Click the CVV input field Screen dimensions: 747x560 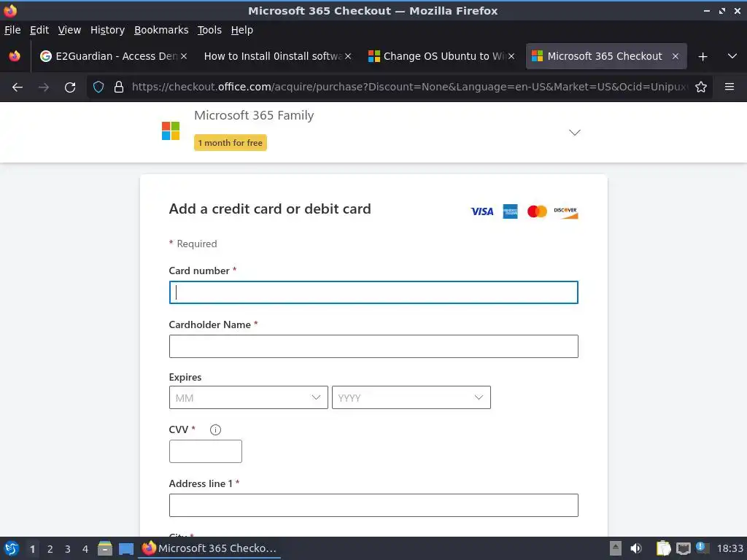pos(205,451)
